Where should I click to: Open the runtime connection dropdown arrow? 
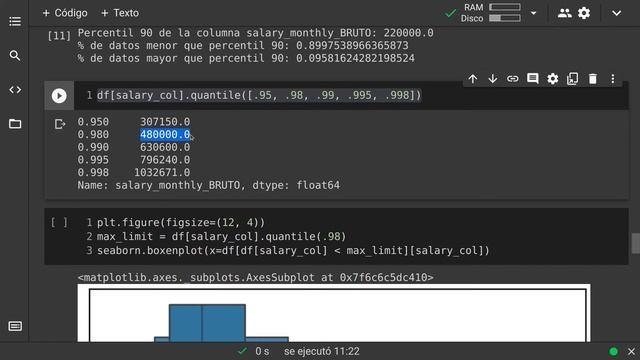pos(533,13)
